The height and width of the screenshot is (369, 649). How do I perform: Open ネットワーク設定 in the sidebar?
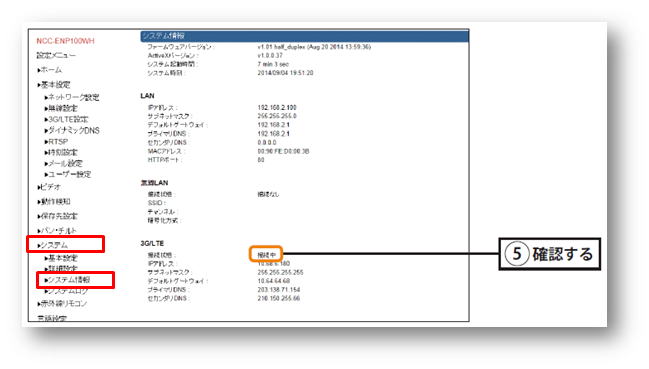point(72,98)
